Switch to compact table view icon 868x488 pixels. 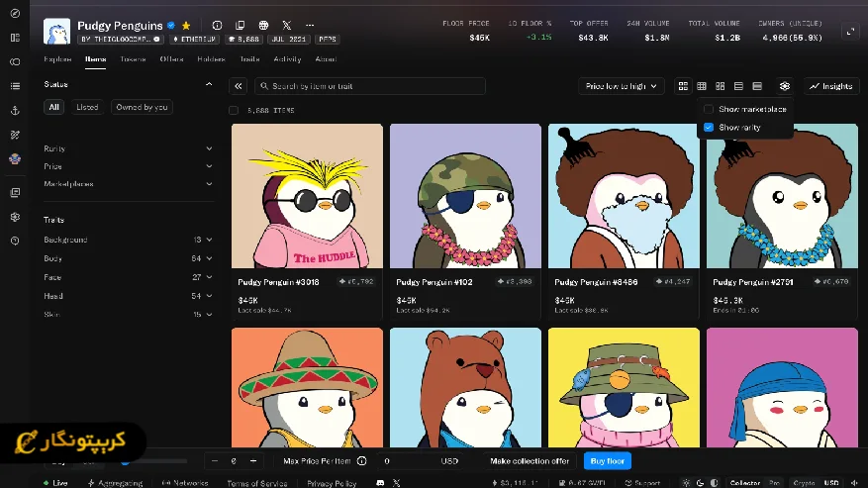point(757,86)
